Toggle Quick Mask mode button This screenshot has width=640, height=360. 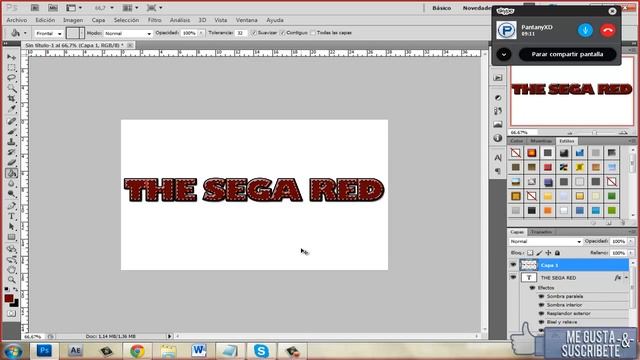(11, 313)
